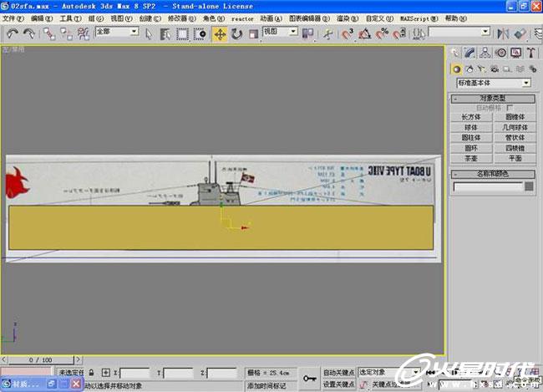Open the 创建 menu
This screenshot has height=392, width=543.
point(150,18)
